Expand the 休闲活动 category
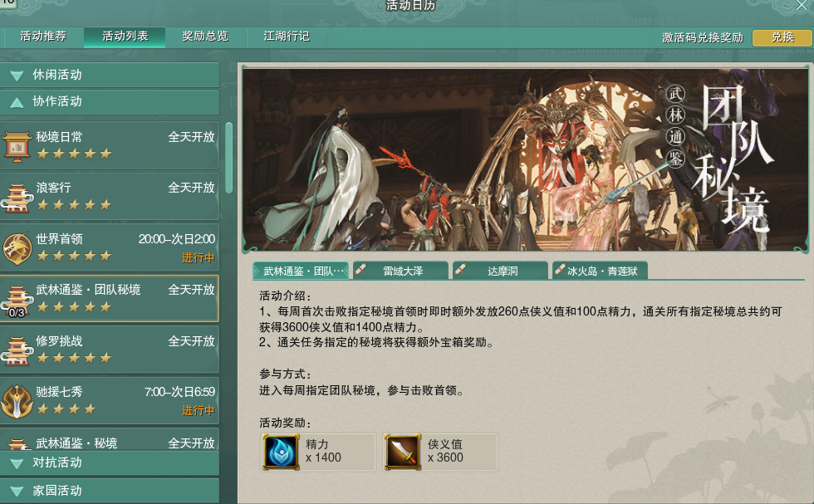This screenshot has height=504, width=814. point(110,75)
